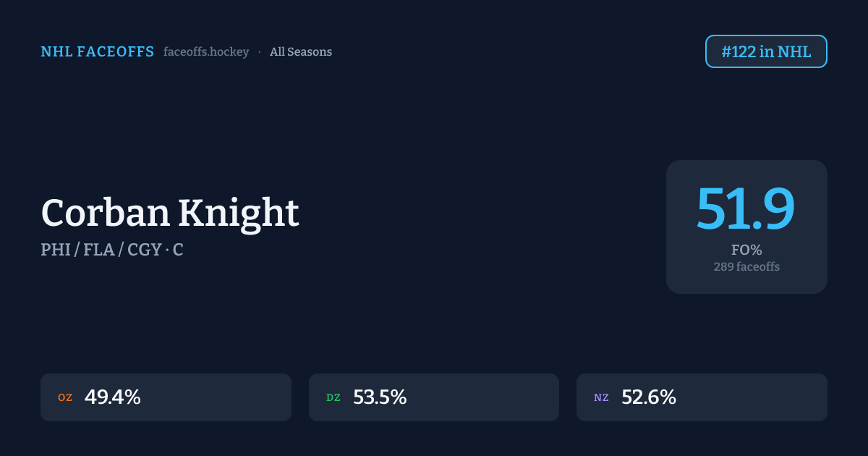Click the 289 faceoffs count text
Screen dimensions: 868x456
746,266
